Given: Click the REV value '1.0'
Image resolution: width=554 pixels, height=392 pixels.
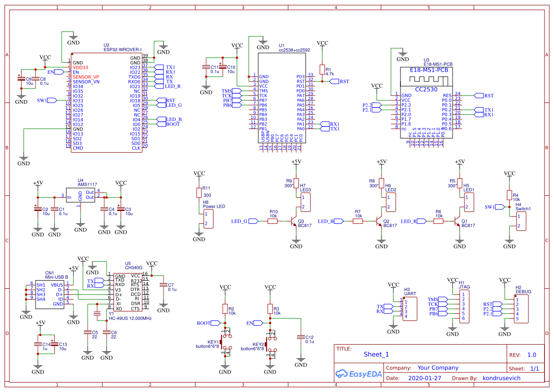Looking at the screenshot, I should (x=531, y=355).
